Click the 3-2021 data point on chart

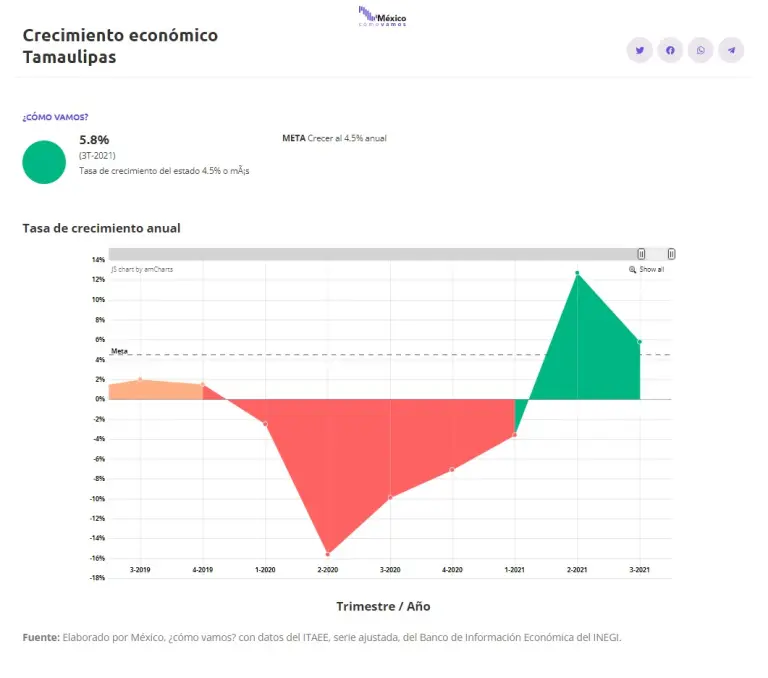pos(640,341)
